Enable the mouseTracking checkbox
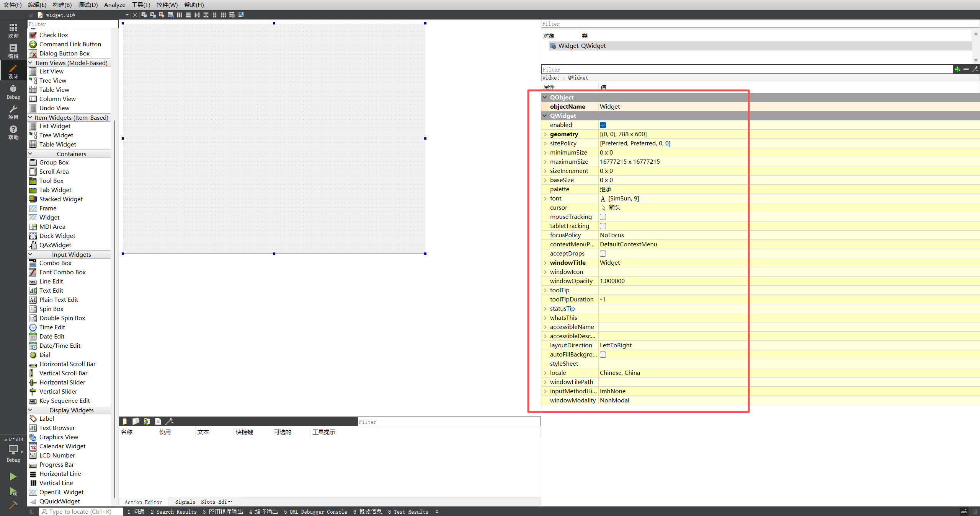 (603, 217)
